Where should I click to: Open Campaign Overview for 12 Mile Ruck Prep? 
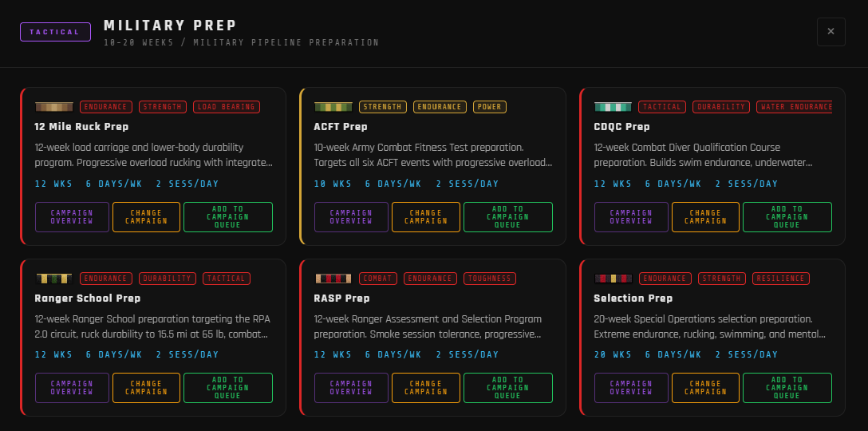click(72, 217)
